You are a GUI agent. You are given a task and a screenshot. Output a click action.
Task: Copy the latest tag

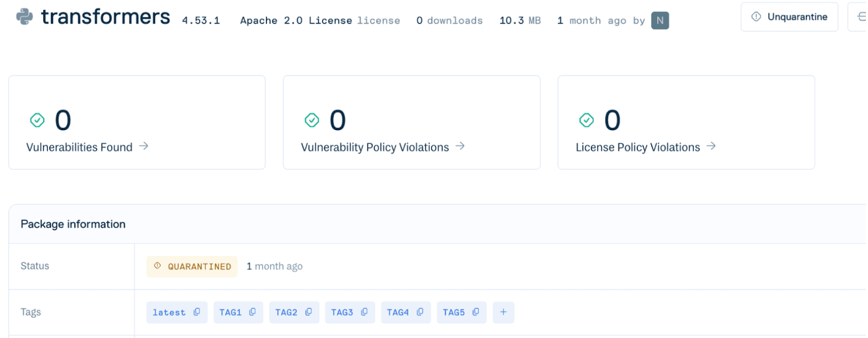(197, 312)
